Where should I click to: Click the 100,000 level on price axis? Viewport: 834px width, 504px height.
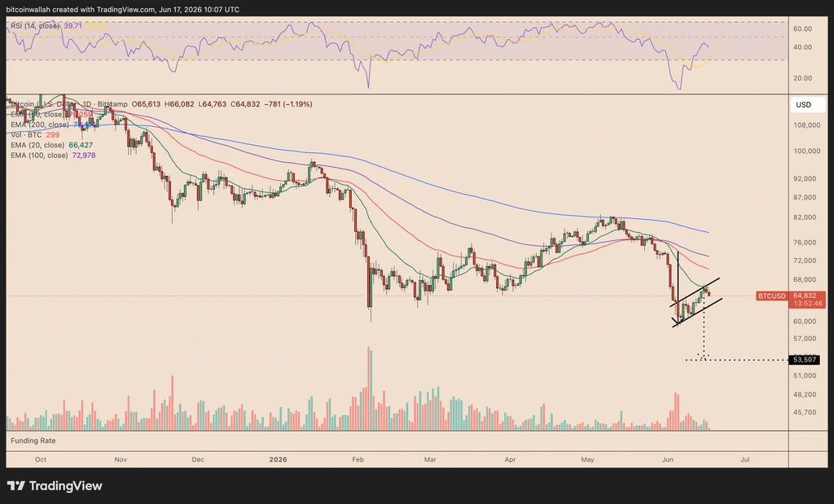coord(805,151)
